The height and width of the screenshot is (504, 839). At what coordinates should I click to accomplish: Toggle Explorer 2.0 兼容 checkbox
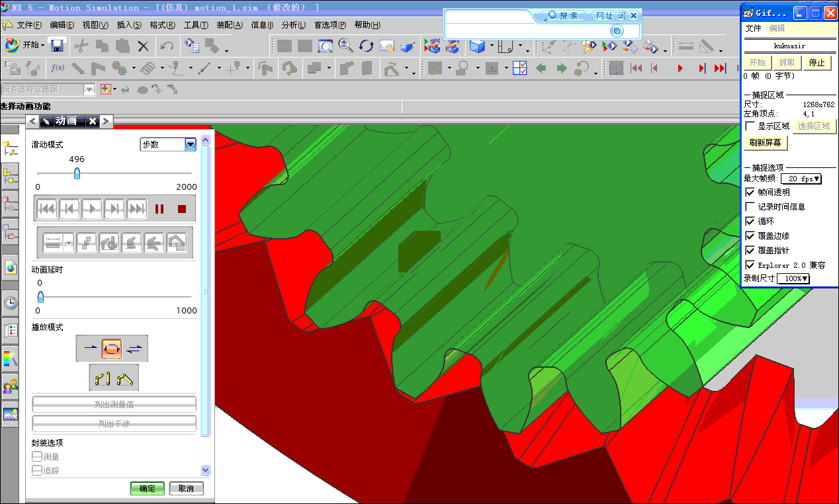pos(750,265)
